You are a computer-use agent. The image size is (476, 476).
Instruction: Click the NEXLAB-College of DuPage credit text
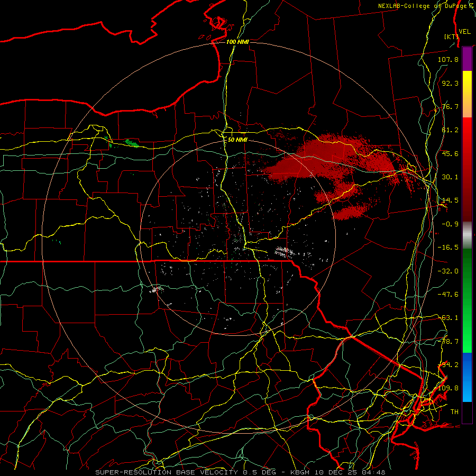pyautogui.click(x=427, y=6)
